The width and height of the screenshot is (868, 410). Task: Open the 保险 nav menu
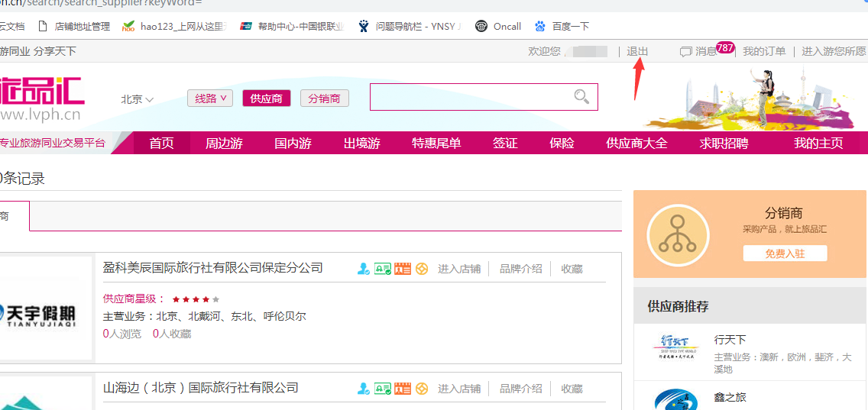click(x=562, y=144)
